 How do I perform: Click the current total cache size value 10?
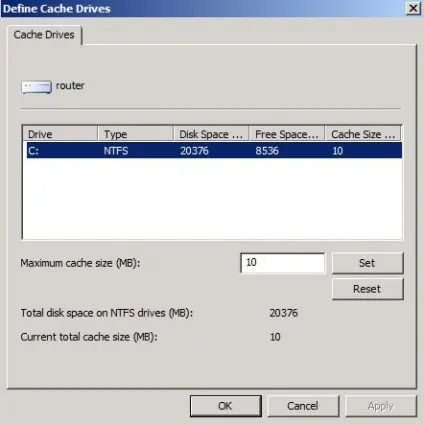pyautogui.click(x=275, y=337)
